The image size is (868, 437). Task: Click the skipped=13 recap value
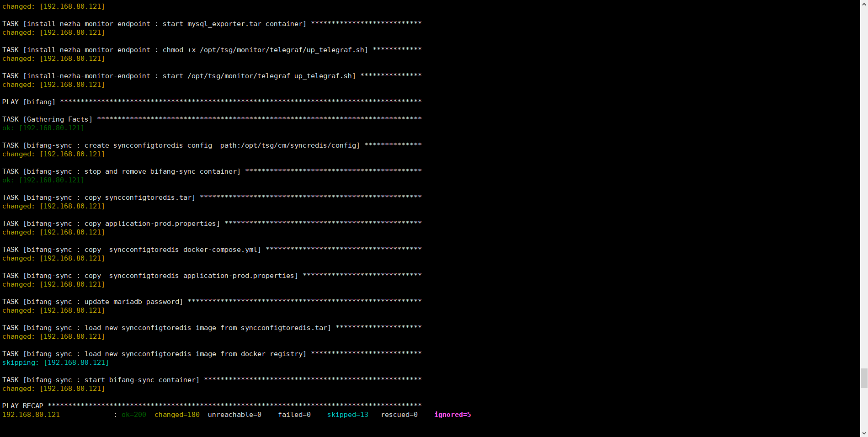coord(347,415)
